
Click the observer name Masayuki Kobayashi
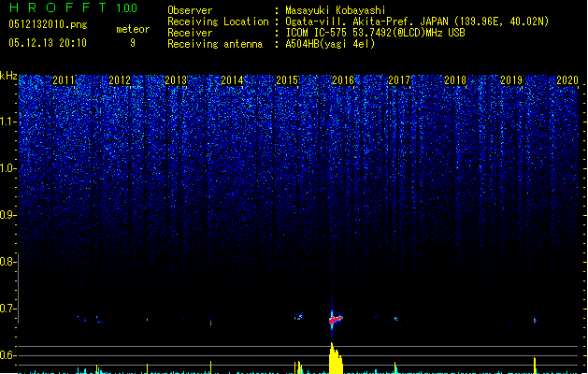pyautogui.click(x=336, y=10)
